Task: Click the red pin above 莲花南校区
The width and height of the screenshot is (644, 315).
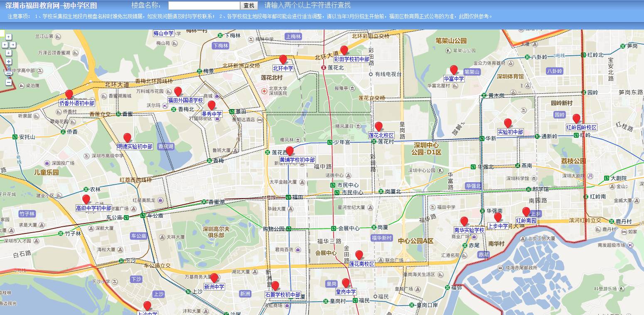Action: (359, 255)
